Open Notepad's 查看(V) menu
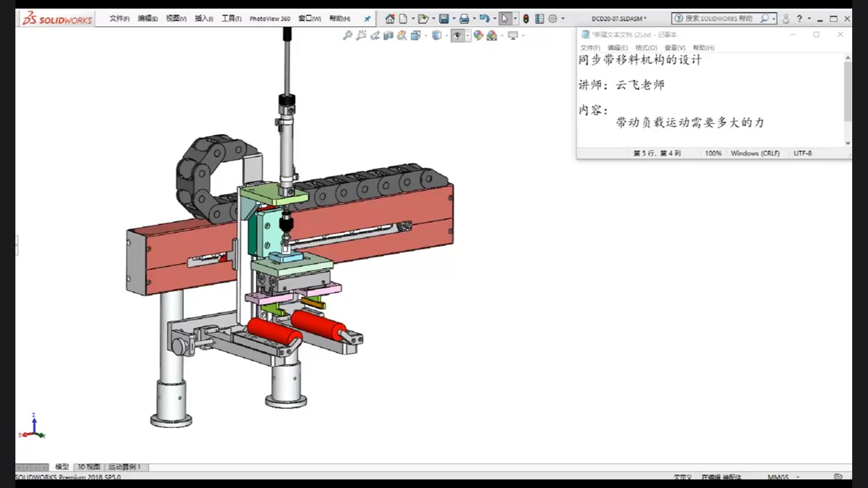This screenshot has width=868, height=488. point(675,48)
